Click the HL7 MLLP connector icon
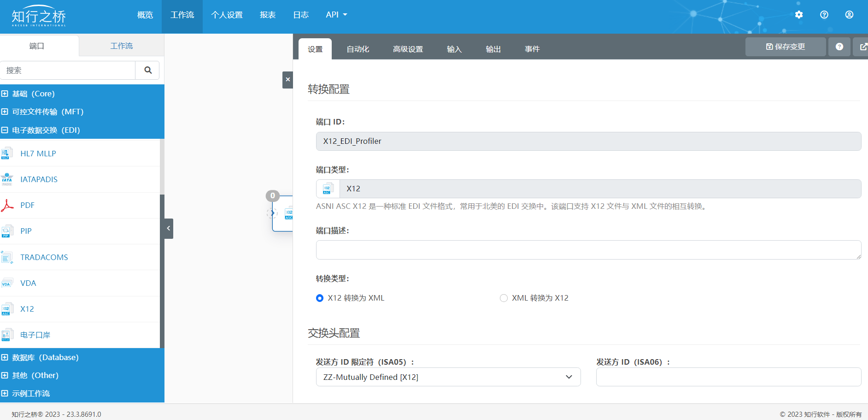The height and width of the screenshot is (420, 868). [x=7, y=154]
